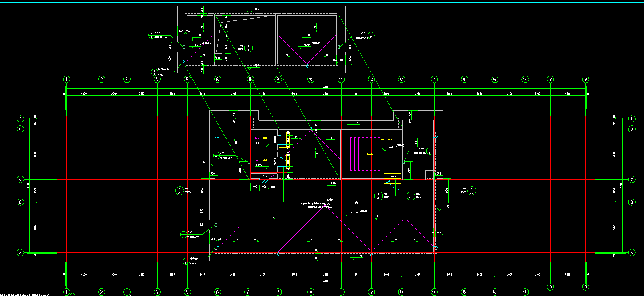Click the yellow hatch box beside the skylight
Screen dimensions: 644x296
(x=392, y=177)
